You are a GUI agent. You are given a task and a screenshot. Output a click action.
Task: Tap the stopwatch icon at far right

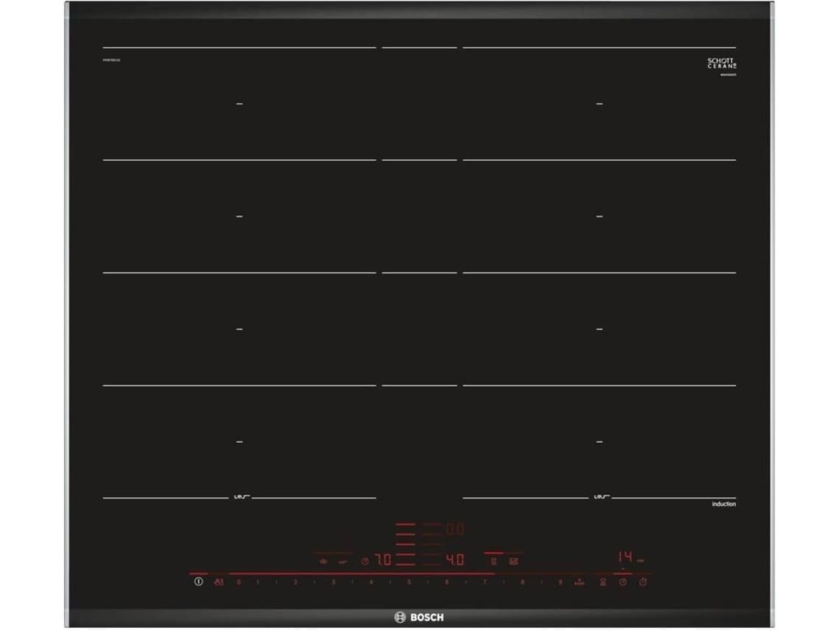643,582
